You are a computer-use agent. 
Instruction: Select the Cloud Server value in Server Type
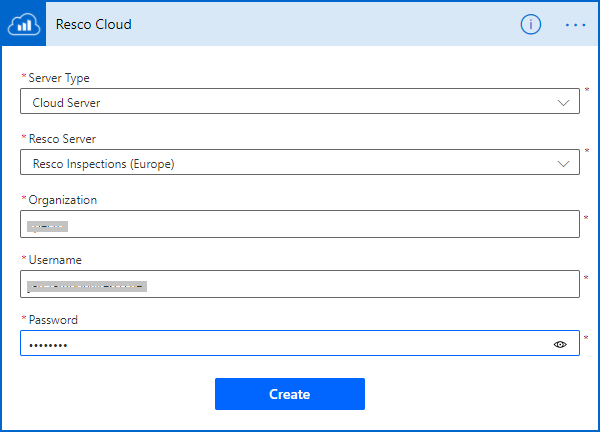(66, 102)
